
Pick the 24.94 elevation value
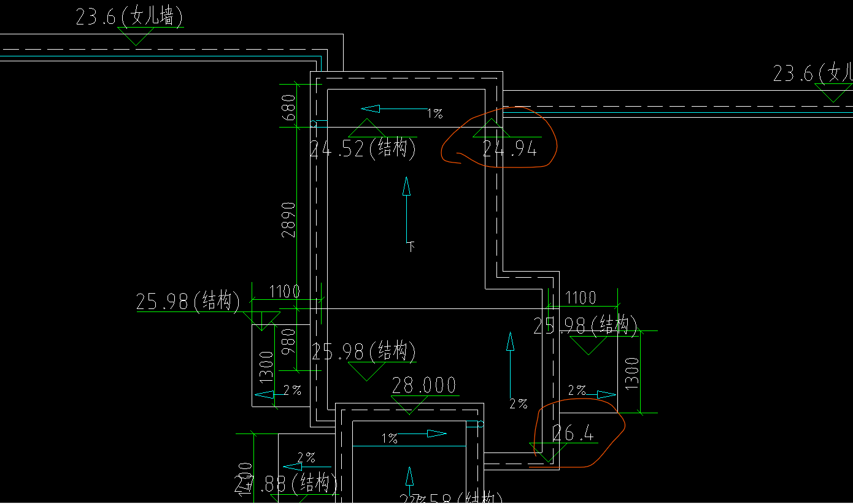[509, 149]
